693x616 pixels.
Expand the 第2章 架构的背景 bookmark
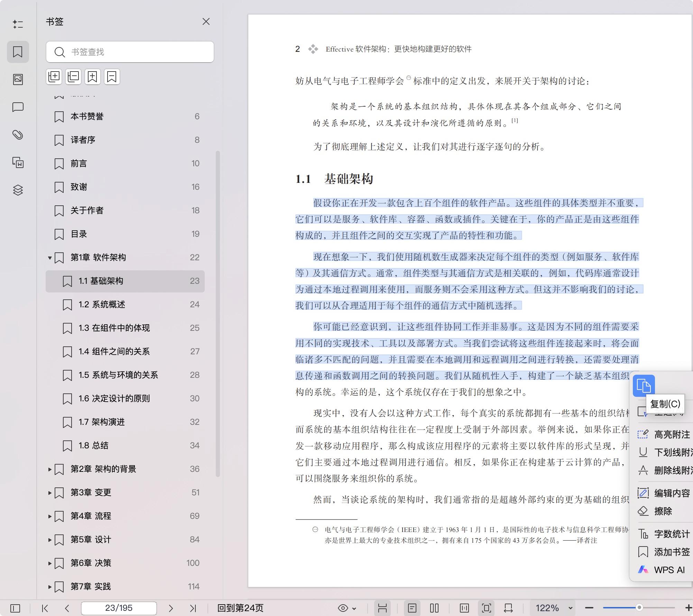click(49, 469)
